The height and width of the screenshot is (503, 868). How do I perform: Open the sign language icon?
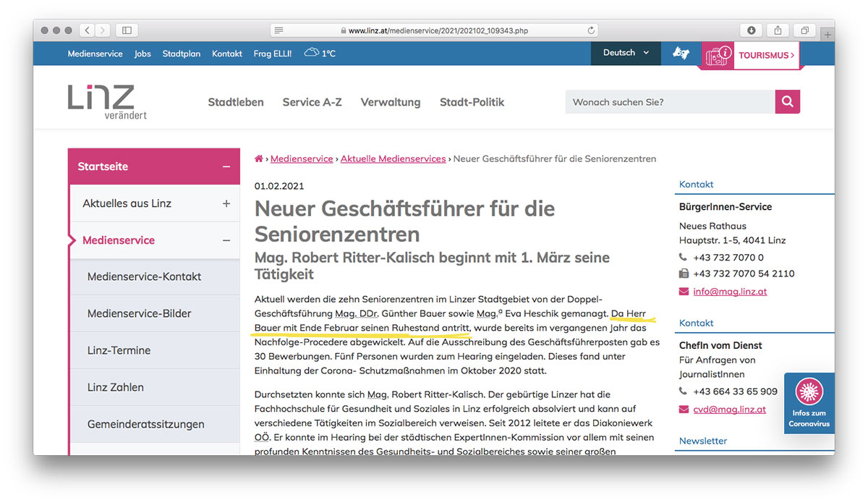[x=680, y=54]
